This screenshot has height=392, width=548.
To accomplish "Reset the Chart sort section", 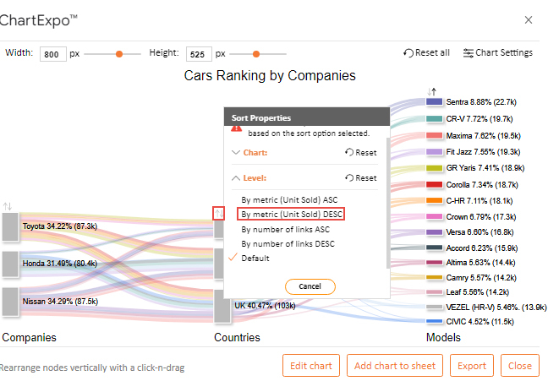I will coord(360,153).
